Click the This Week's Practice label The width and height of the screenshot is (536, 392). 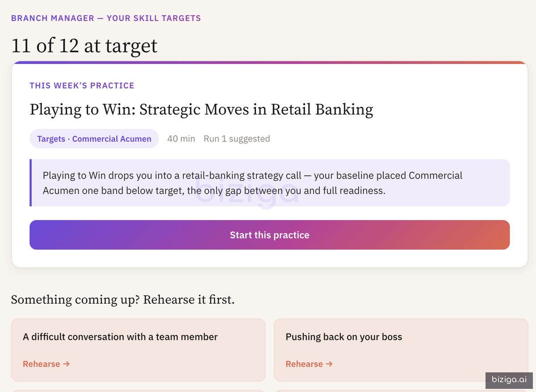(82, 85)
